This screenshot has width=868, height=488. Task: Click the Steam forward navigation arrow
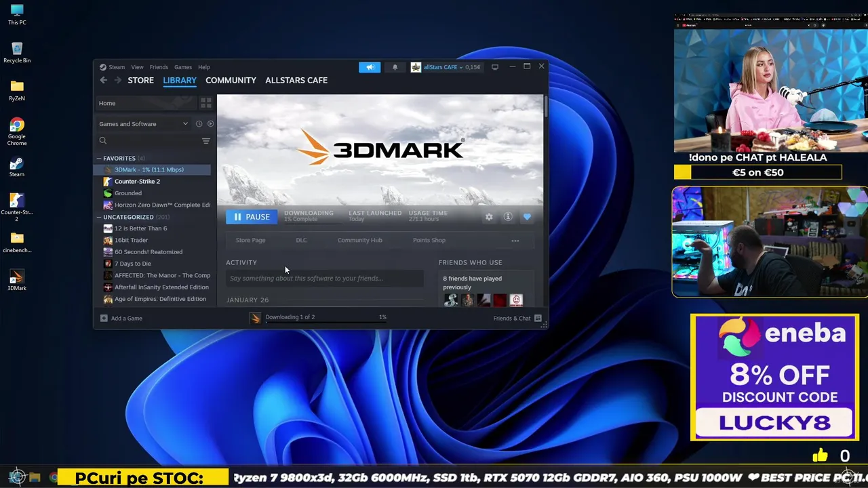(x=118, y=80)
